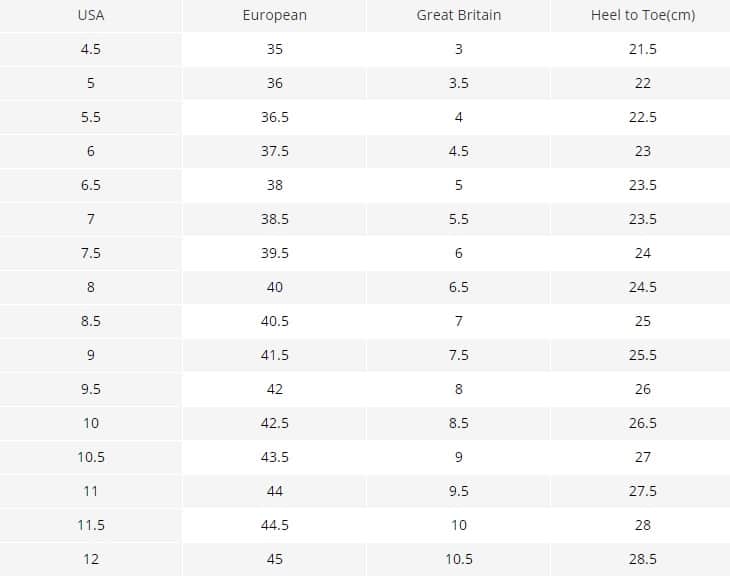Click European size 40 cell
Screen dimensions: 730x577
click(x=275, y=287)
